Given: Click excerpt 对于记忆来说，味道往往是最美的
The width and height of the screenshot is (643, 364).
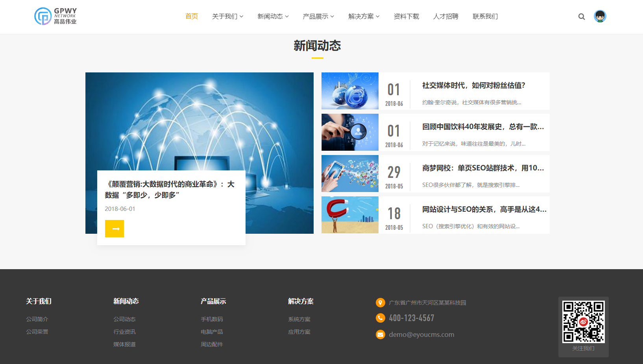Looking at the screenshot, I should [x=474, y=144].
